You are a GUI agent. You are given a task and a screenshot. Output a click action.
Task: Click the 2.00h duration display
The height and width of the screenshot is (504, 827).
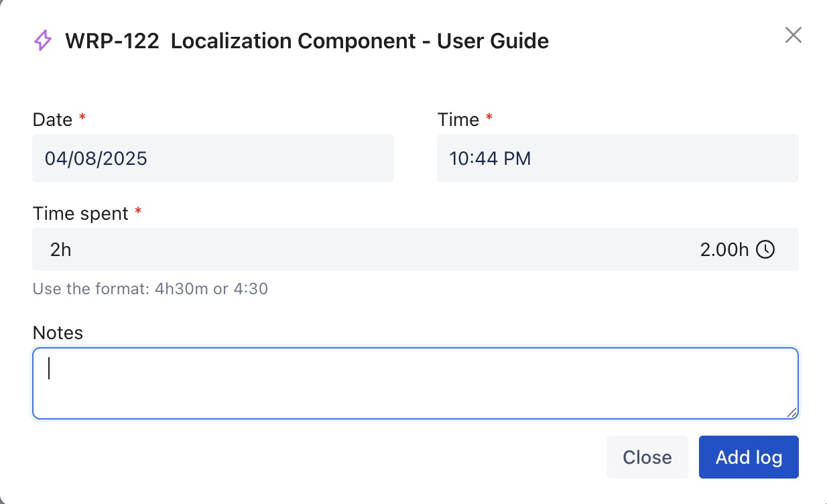pos(724,250)
